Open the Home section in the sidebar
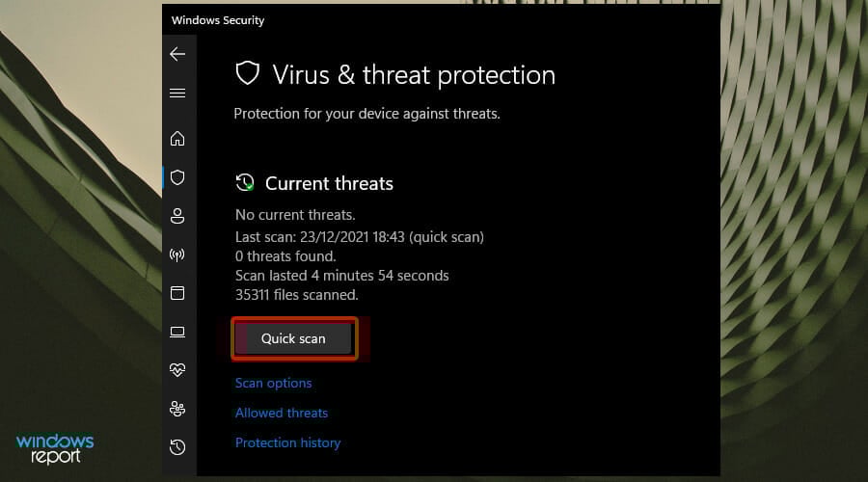The width and height of the screenshot is (868, 482). pyautogui.click(x=177, y=139)
